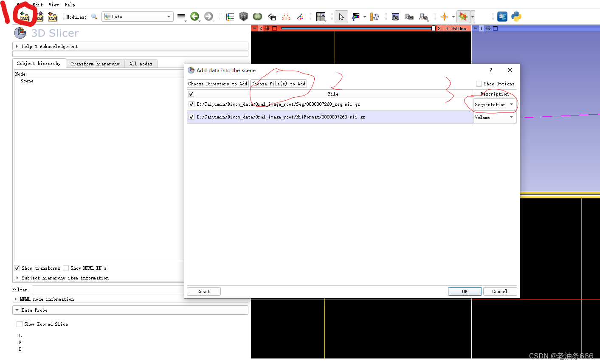Toggle the Show transforms checkbox
600x364 pixels.
coord(17,268)
